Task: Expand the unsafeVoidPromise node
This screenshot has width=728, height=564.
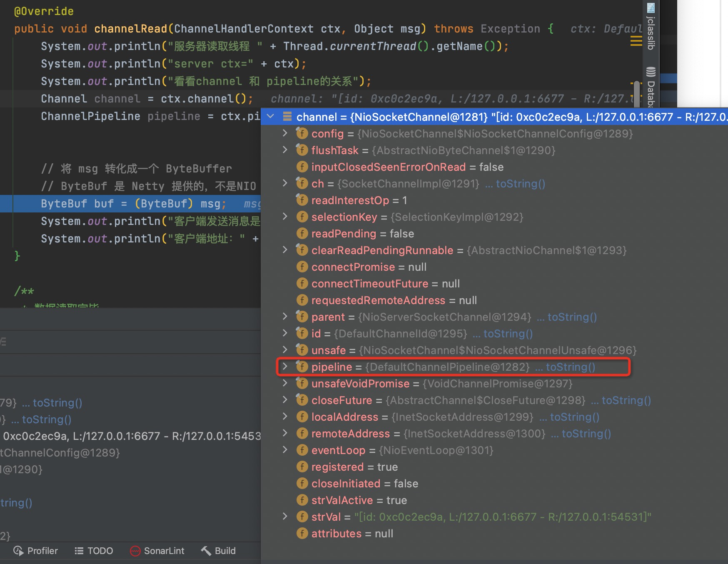Action: [285, 383]
